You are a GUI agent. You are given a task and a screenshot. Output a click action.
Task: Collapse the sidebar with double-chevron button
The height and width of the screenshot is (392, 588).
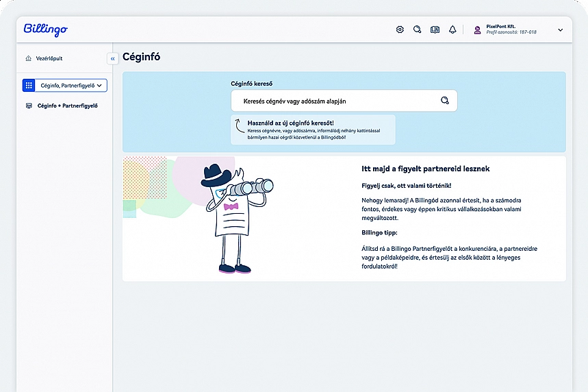pos(113,59)
